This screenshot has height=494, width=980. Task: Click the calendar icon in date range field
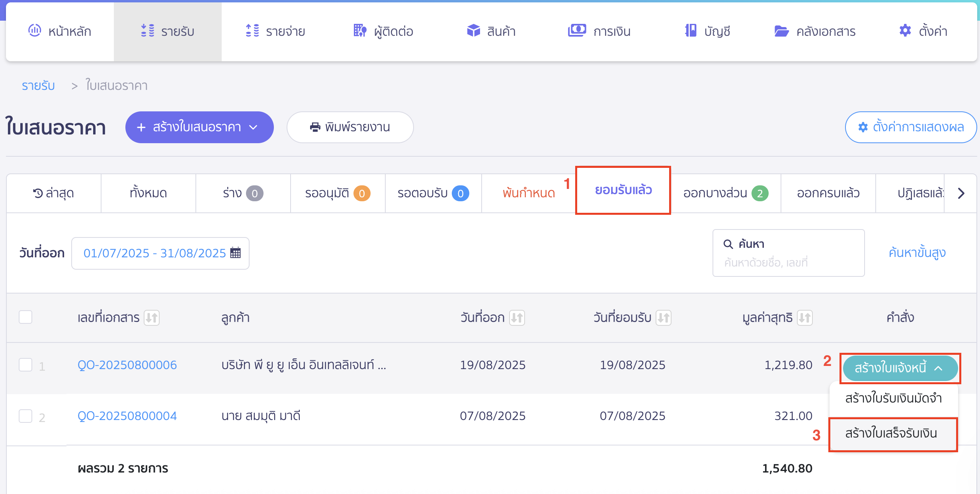pos(236,253)
